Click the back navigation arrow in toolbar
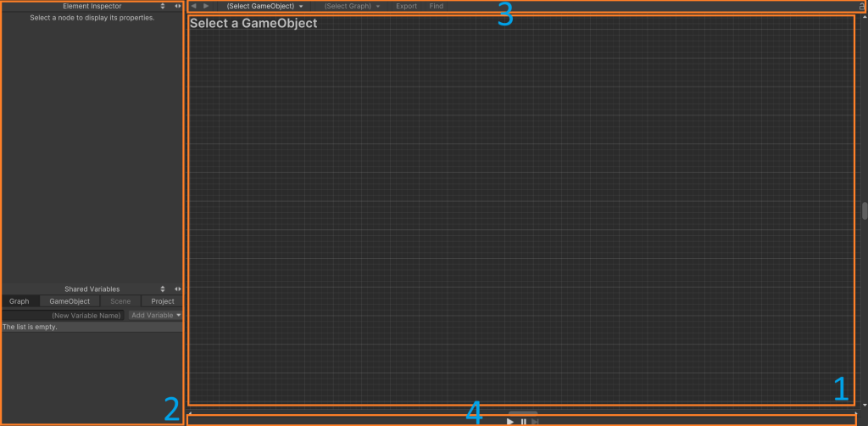Image resolution: width=868 pixels, height=426 pixels. click(194, 6)
